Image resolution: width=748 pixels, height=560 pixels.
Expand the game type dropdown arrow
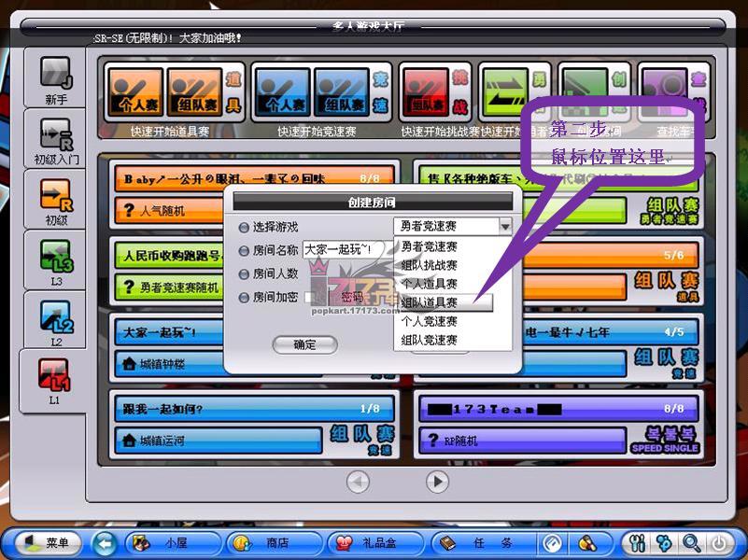coord(505,226)
